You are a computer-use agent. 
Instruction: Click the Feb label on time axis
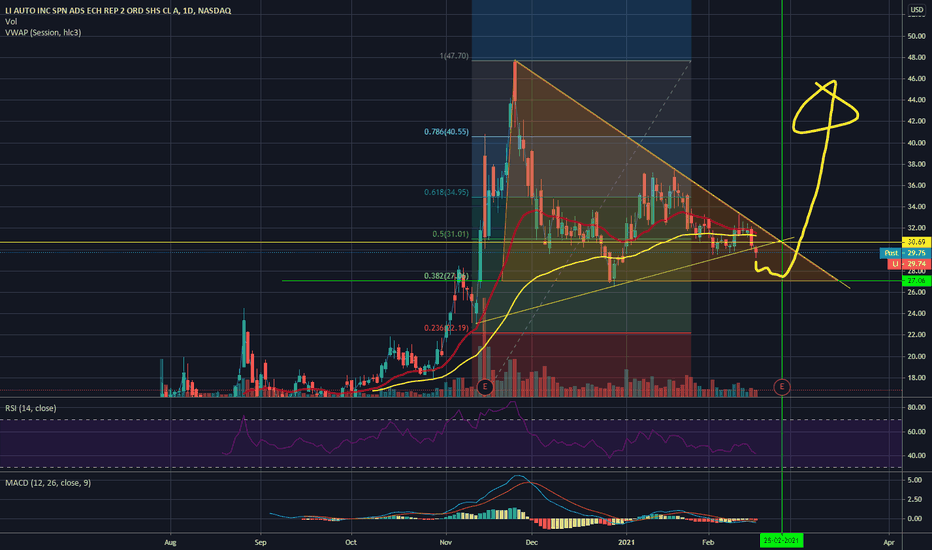pyautogui.click(x=707, y=542)
